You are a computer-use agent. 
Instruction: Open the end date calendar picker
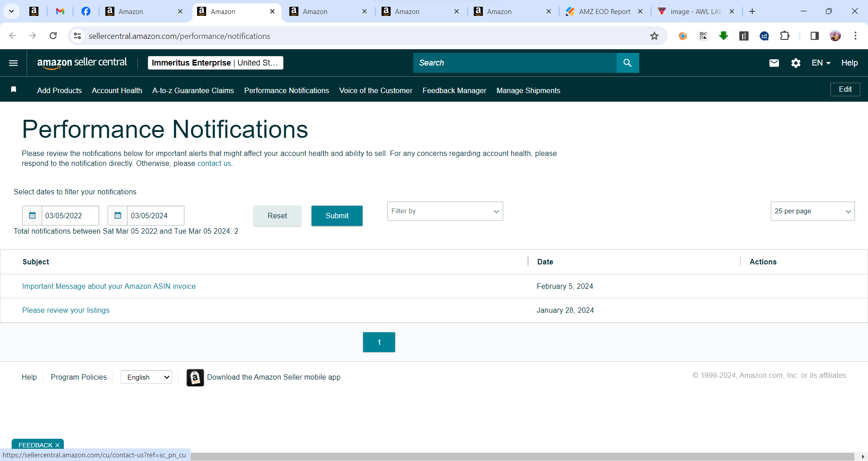(x=118, y=216)
